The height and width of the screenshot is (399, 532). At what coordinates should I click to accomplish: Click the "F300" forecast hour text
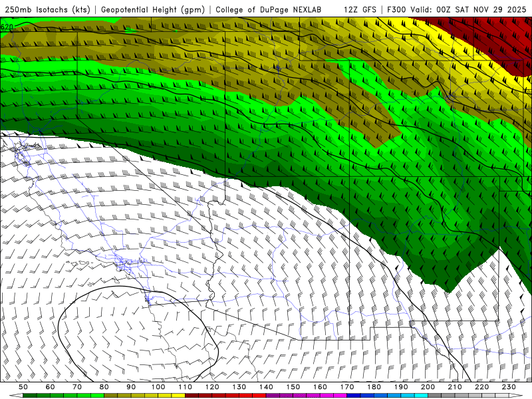pyautogui.click(x=396, y=9)
